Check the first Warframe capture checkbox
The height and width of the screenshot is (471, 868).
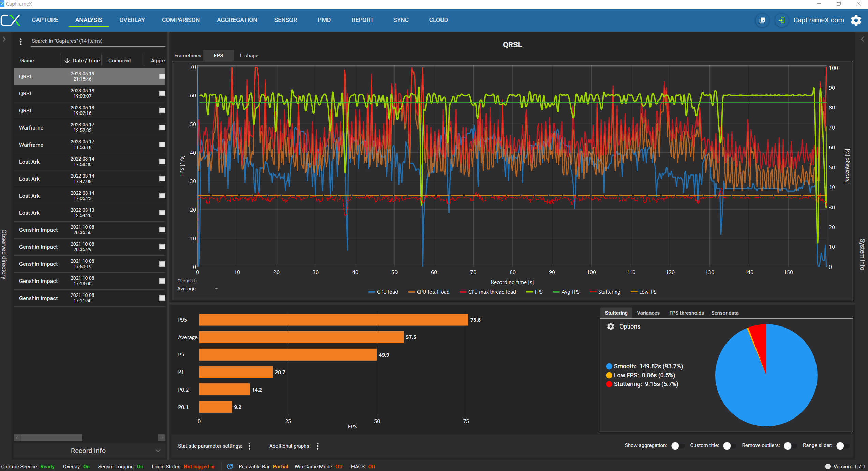(162, 127)
